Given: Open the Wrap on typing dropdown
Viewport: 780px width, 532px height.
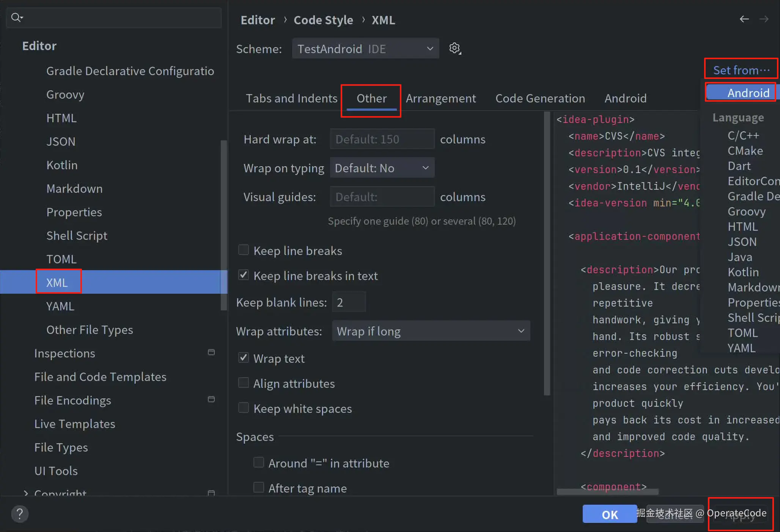Looking at the screenshot, I should pyautogui.click(x=382, y=168).
